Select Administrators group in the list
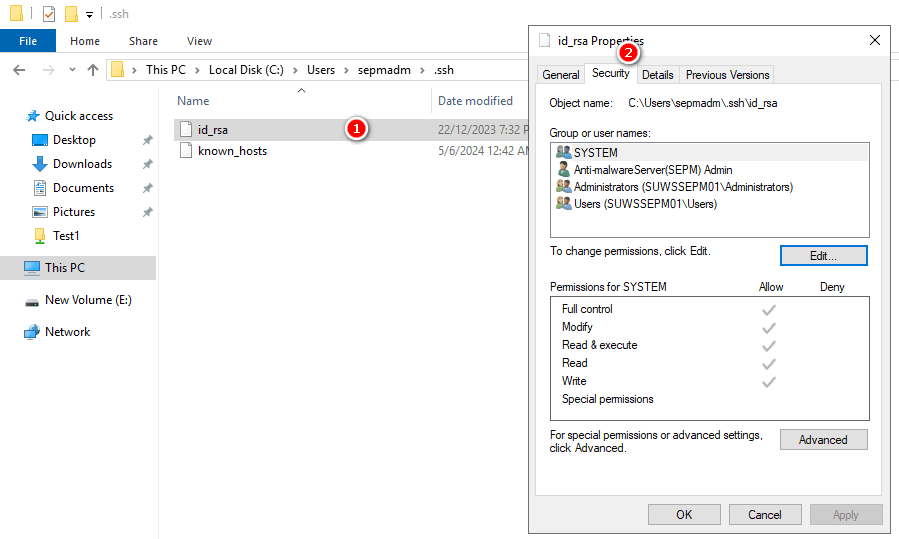Screen dimensions: 899x539 tap(682, 187)
